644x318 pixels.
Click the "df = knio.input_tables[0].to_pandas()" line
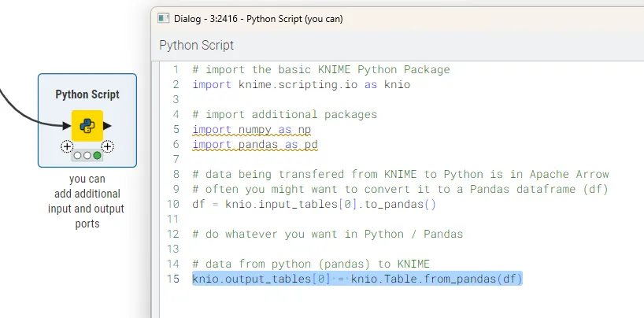tap(314, 204)
